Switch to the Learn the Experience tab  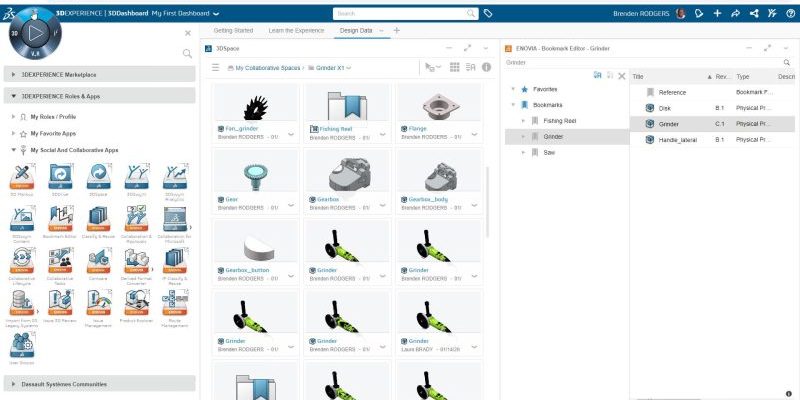coord(296,31)
